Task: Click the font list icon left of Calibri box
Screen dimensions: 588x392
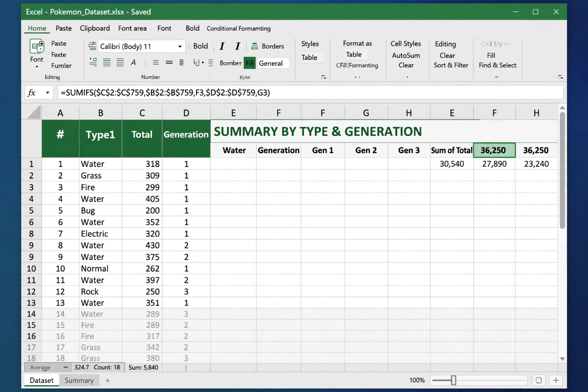Action: [x=92, y=46]
